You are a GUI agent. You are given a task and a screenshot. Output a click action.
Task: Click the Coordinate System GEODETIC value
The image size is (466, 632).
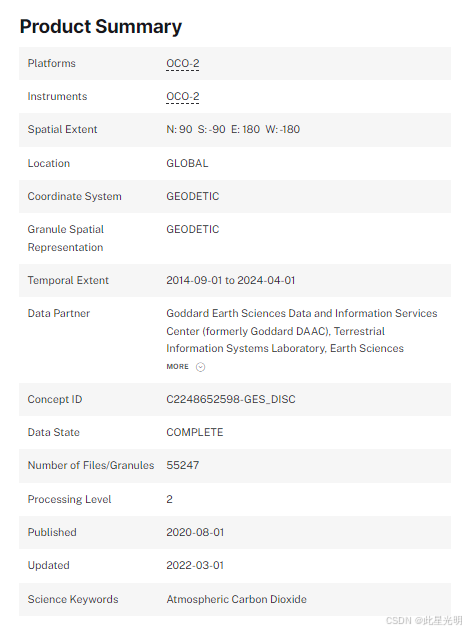click(x=193, y=196)
